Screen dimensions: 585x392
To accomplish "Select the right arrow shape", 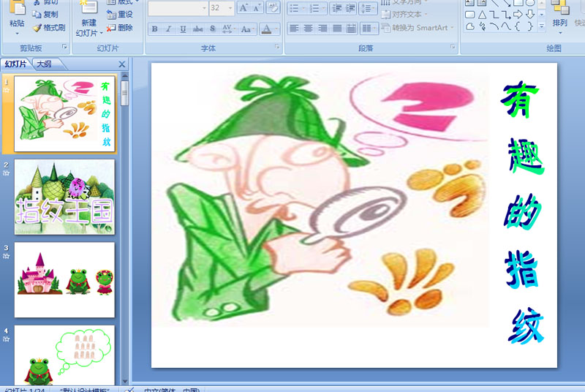I will (518, 15).
